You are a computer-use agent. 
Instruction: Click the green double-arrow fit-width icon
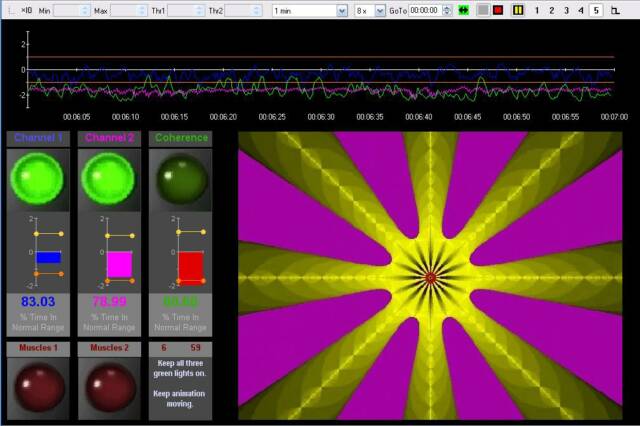coord(464,11)
